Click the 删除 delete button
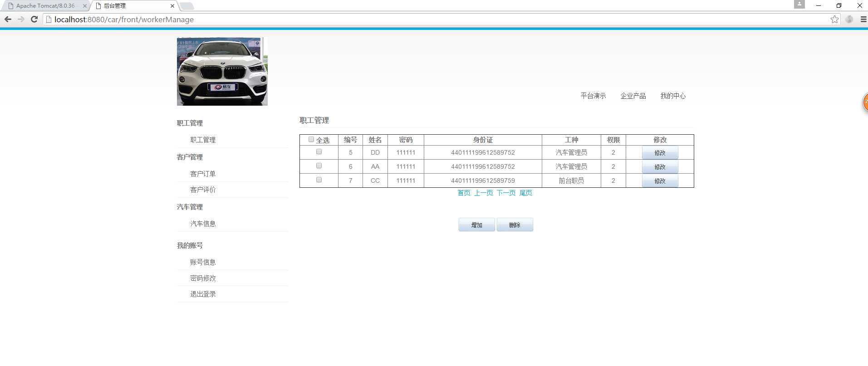Image resolution: width=868 pixels, height=366 pixels. tap(515, 225)
